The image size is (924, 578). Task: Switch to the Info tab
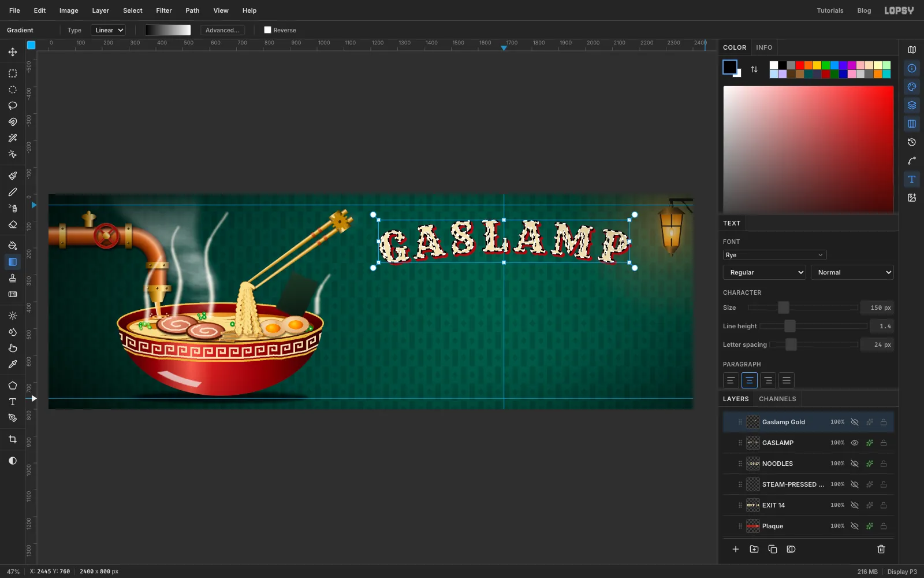click(x=764, y=47)
